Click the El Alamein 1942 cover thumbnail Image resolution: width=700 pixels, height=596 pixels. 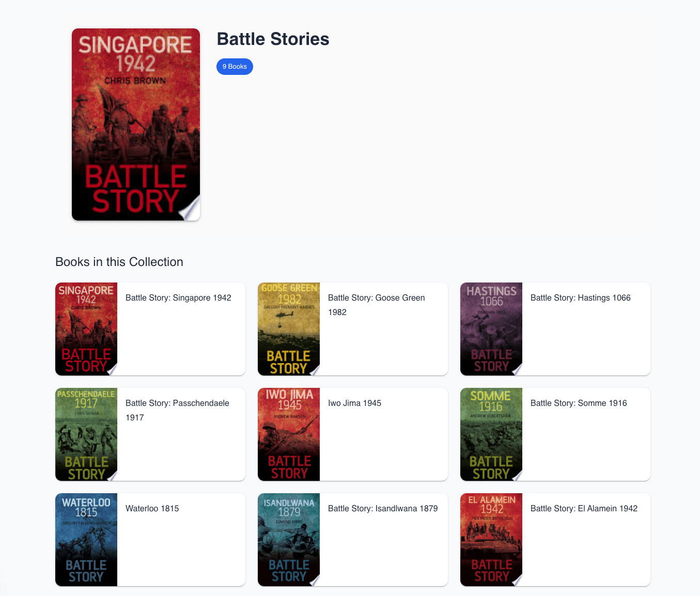pos(491,540)
